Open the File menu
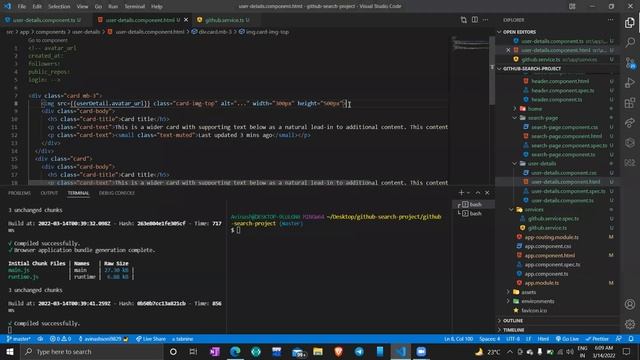This screenshot has width=640, height=360. pos(22,6)
